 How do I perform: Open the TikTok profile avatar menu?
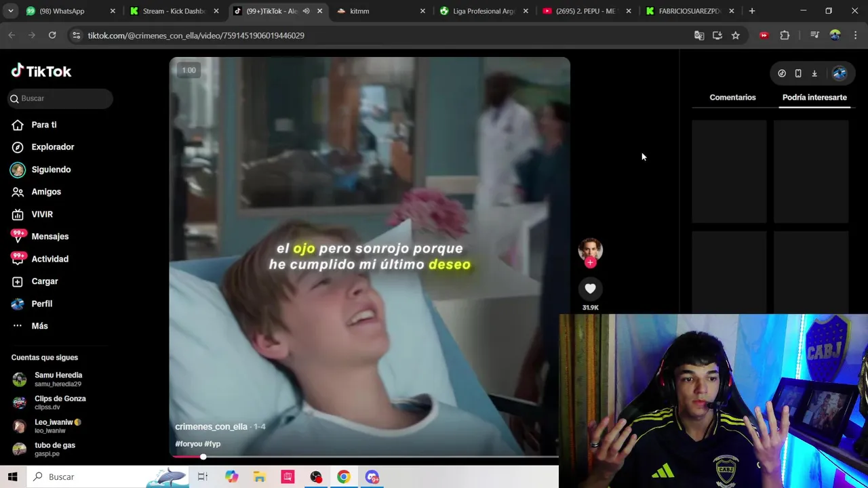[x=840, y=73]
